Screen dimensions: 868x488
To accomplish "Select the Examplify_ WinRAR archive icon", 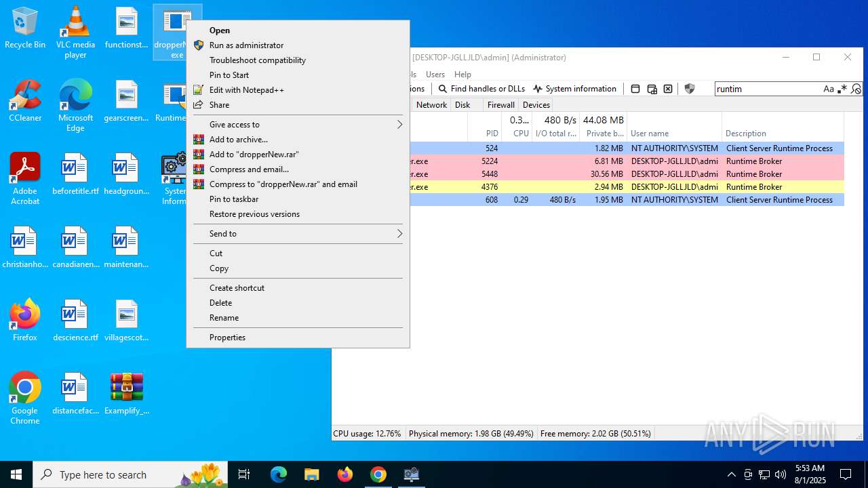I will 127,393.
